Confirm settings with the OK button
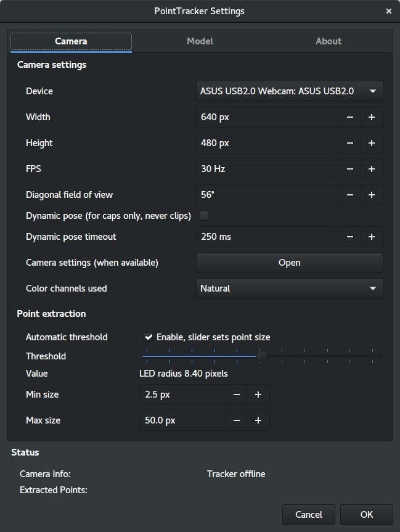 pos(366,514)
